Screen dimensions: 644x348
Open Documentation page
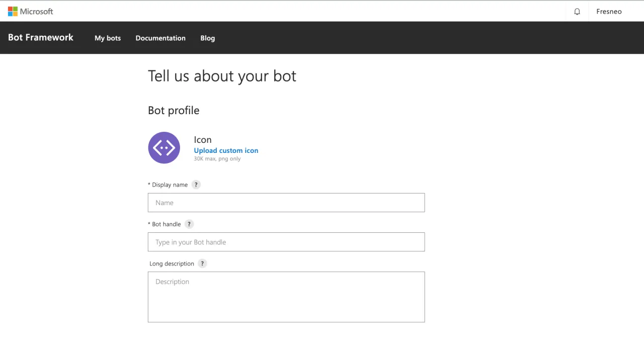pyautogui.click(x=160, y=38)
